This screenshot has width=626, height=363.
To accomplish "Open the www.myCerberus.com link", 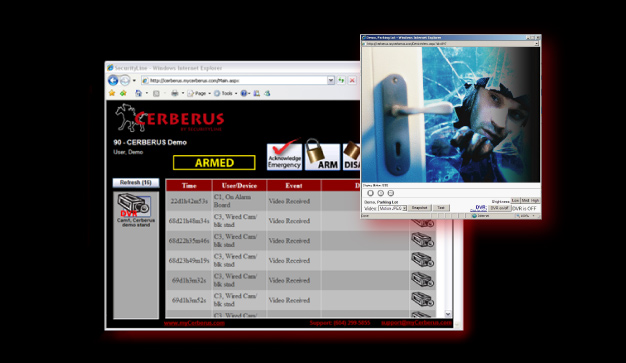I will (194, 323).
